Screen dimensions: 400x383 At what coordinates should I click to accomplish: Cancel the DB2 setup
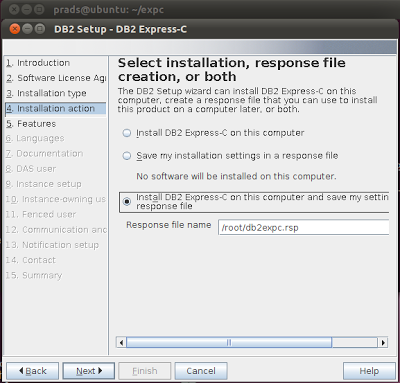point(201,371)
